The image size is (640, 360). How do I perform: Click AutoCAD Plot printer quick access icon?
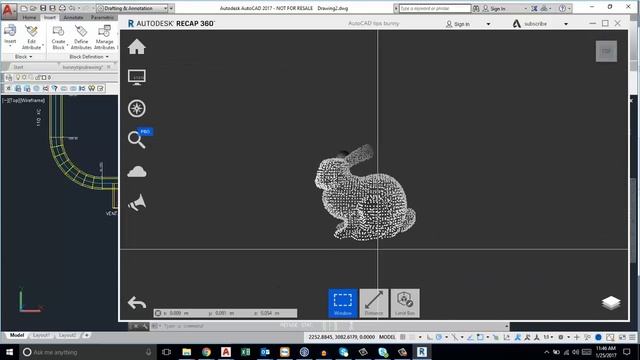(x=62, y=8)
